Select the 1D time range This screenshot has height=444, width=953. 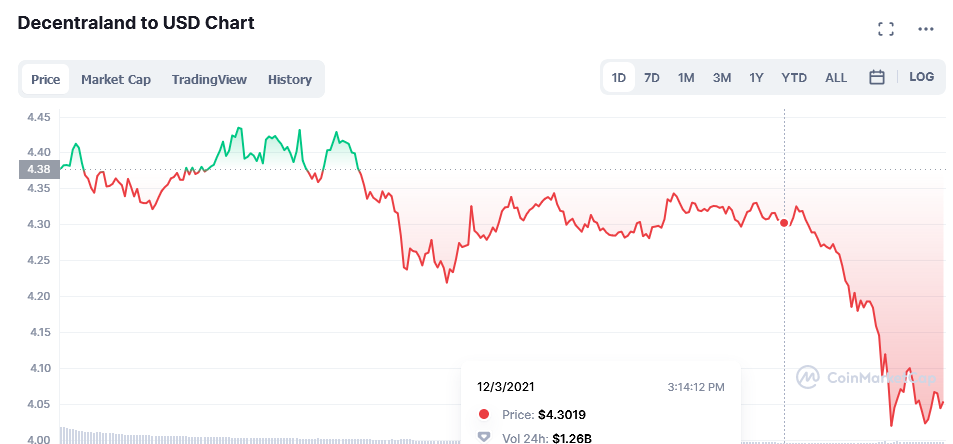point(619,78)
